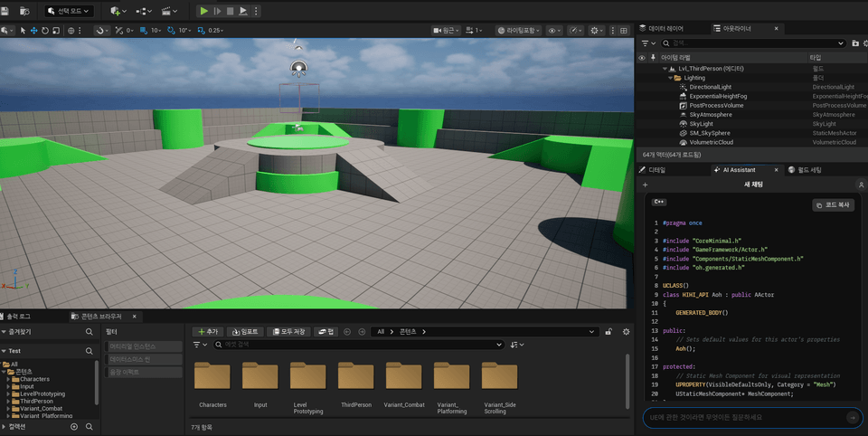The height and width of the screenshot is (436, 868).
Task: Toggle visibility eye column in outliner
Action: click(642, 58)
